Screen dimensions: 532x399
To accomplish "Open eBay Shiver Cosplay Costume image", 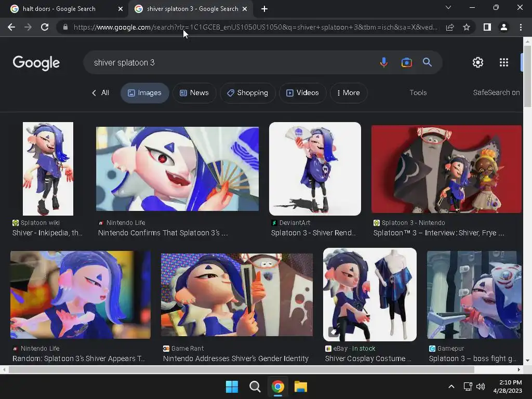I will point(370,295).
